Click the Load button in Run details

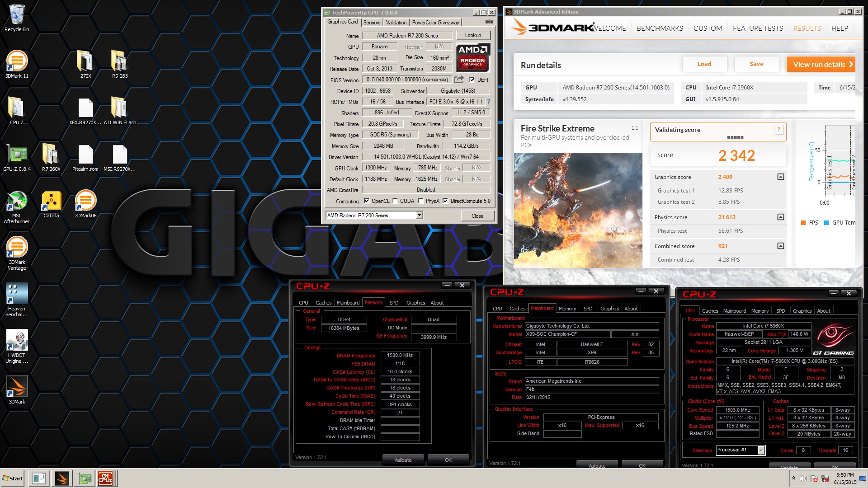[x=704, y=64]
